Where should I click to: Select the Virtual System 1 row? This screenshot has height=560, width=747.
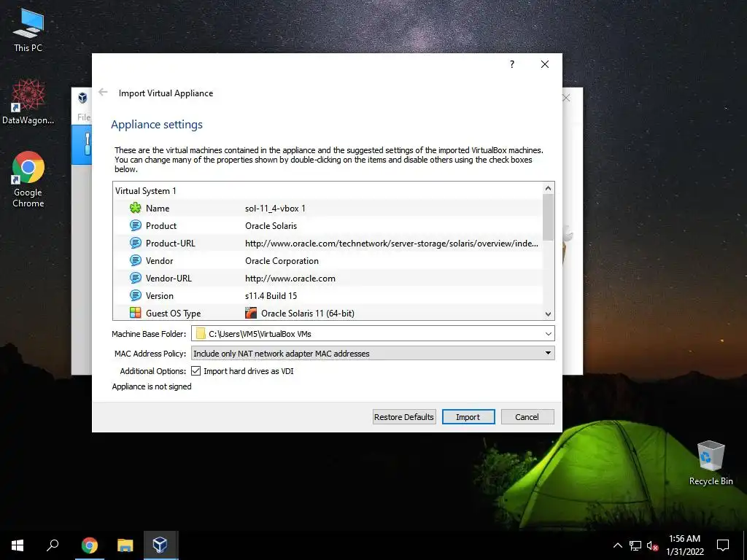pyautogui.click(x=328, y=191)
